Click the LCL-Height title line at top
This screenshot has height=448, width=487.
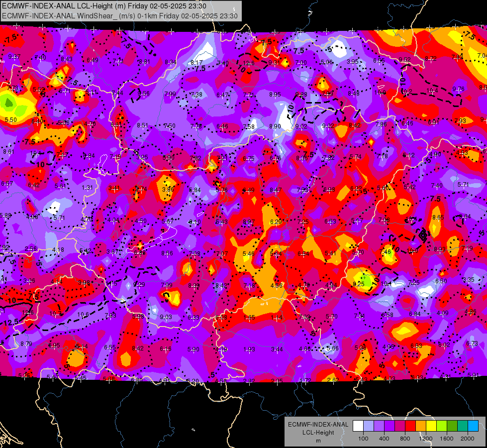pyautogui.click(x=104, y=6)
